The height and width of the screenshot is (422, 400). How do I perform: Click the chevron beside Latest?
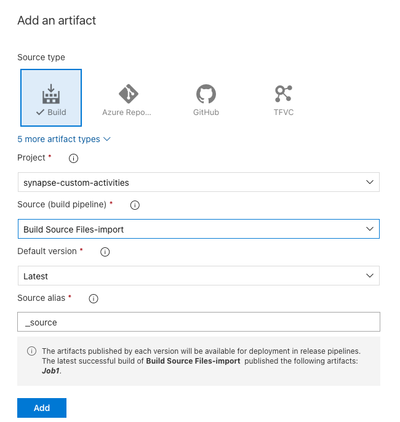[370, 276]
